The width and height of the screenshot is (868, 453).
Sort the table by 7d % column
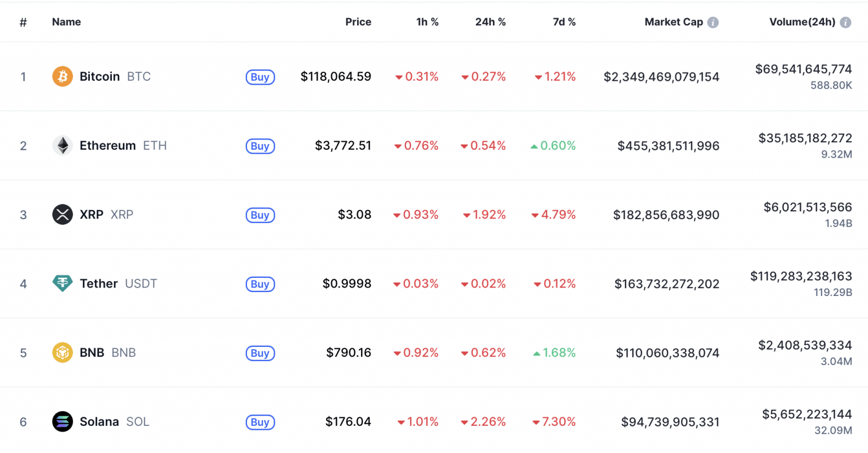click(x=564, y=21)
